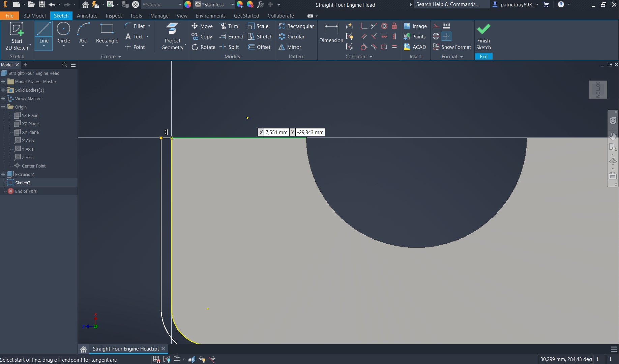Image resolution: width=619 pixels, height=364 pixels.
Task: Insert an ACAD file
Action: click(x=415, y=47)
